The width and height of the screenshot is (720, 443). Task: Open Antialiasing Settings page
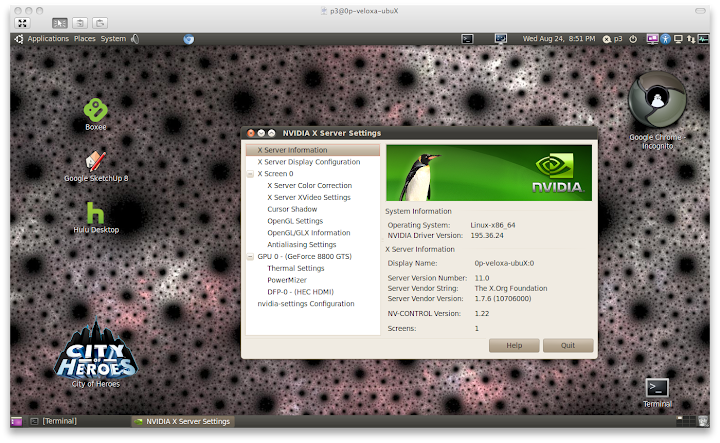point(302,245)
